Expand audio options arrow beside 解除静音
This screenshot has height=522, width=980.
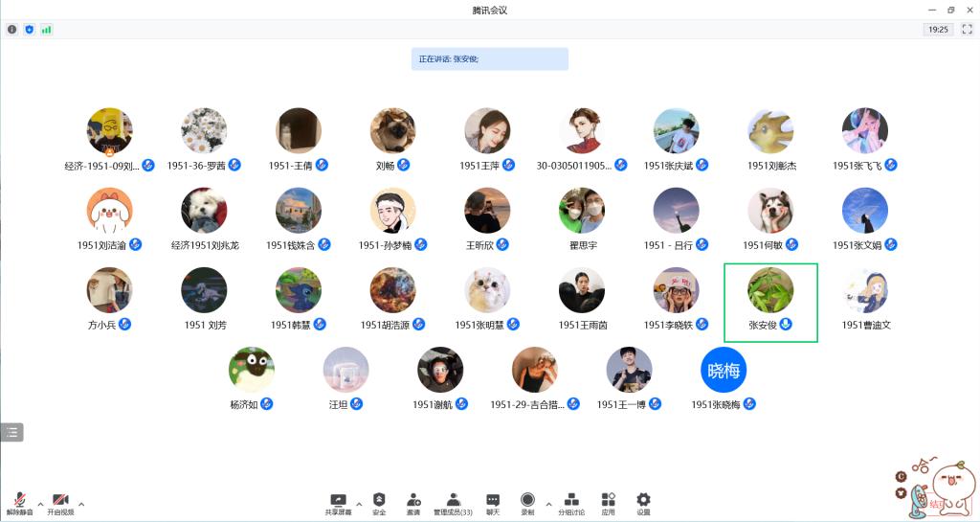click(x=40, y=503)
